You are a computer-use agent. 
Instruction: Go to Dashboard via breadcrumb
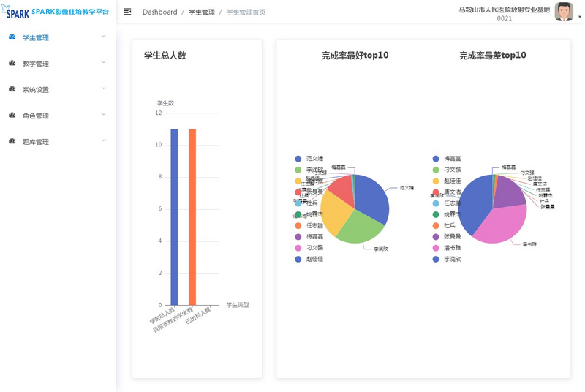coord(159,12)
